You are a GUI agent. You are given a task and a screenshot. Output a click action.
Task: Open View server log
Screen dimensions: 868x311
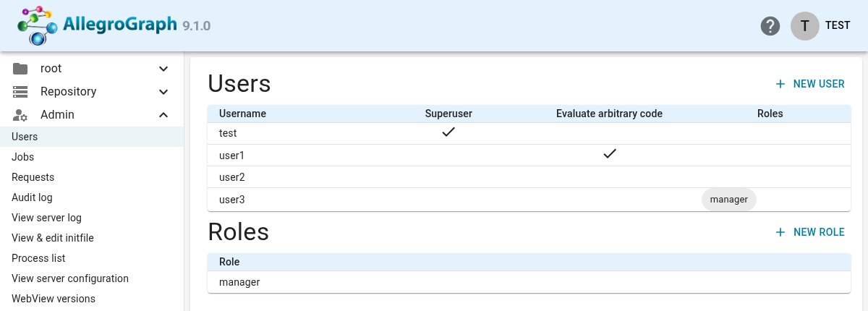coord(92,218)
